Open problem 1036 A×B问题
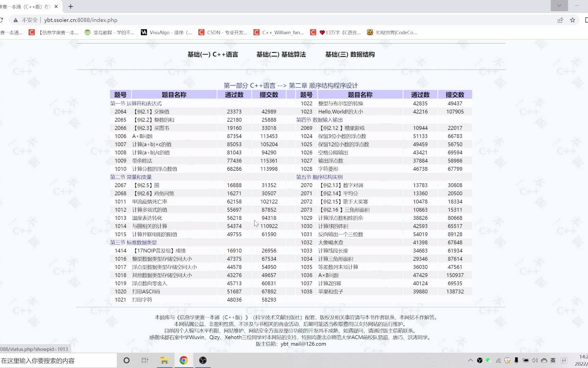The height and width of the screenshot is (368, 588). click(328, 275)
